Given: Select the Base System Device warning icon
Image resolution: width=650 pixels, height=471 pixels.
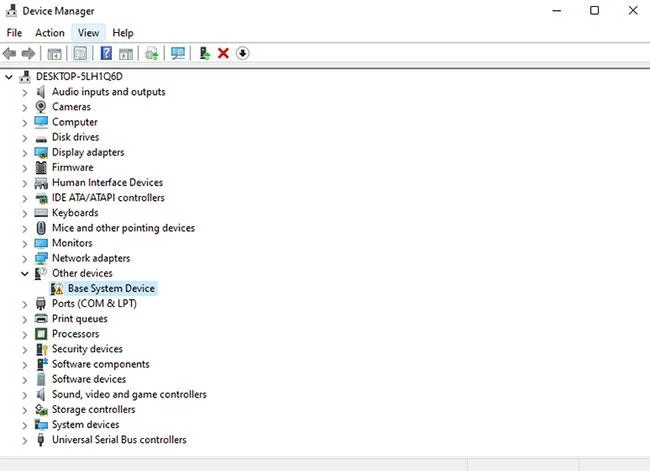Looking at the screenshot, I should click(57, 289).
